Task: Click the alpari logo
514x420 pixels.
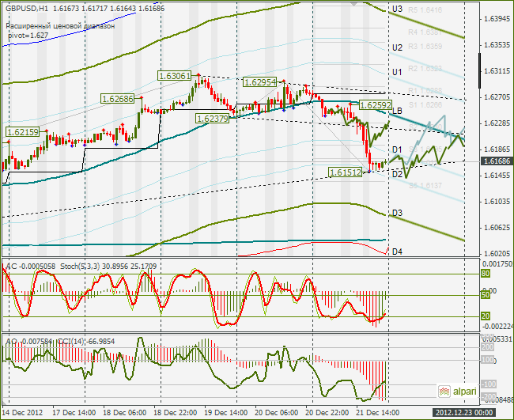Action: pyautogui.click(x=458, y=392)
